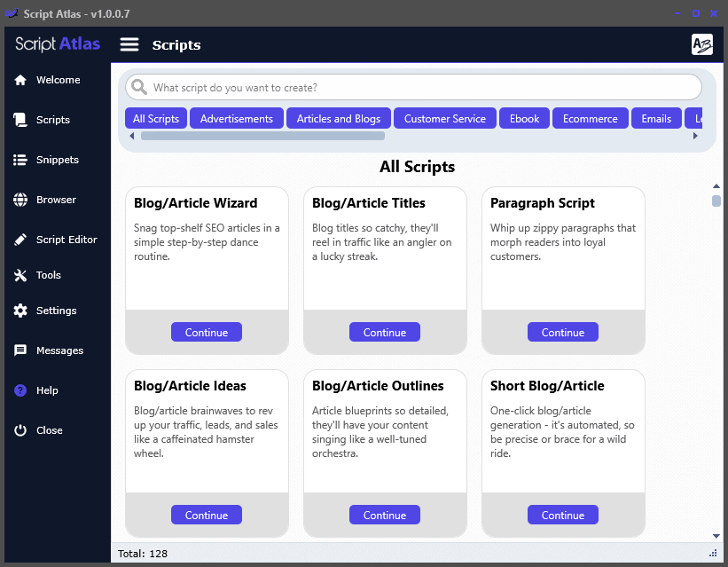The width and height of the screenshot is (728, 567).
Task: Continue with Blog/Article Wizard
Action: (207, 332)
